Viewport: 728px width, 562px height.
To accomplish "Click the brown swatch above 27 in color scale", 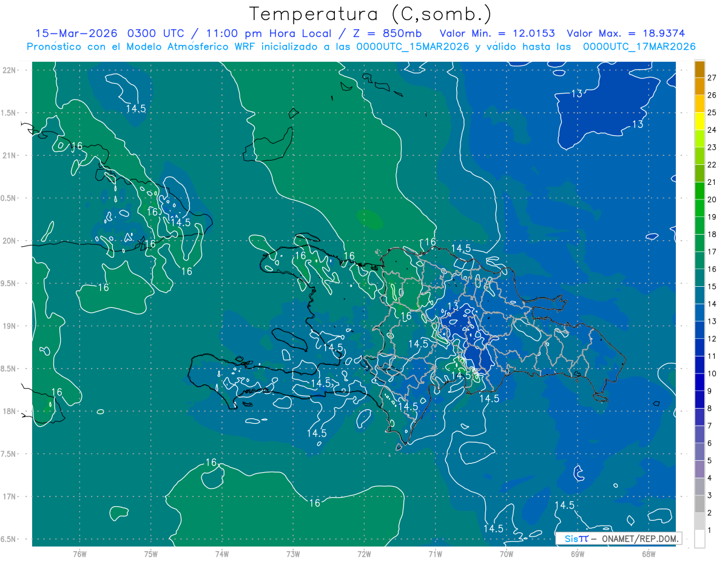I will point(699,69).
